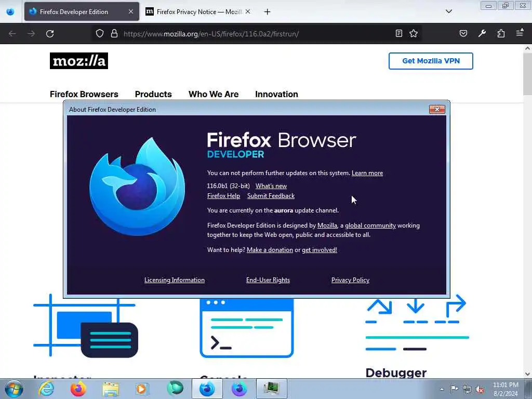This screenshot has width=532, height=399.
Task: Click purple Firefox Nightly taskbar icon
Action: click(239, 389)
